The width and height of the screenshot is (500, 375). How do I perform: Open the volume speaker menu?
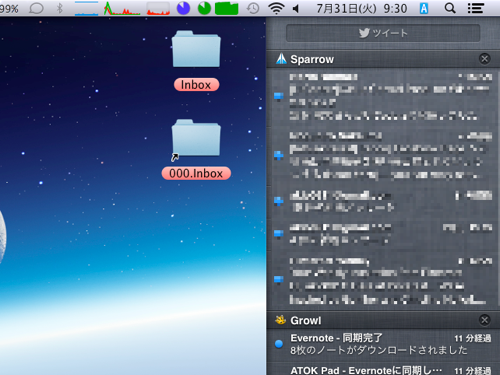pyautogui.click(x=296, y=9)
